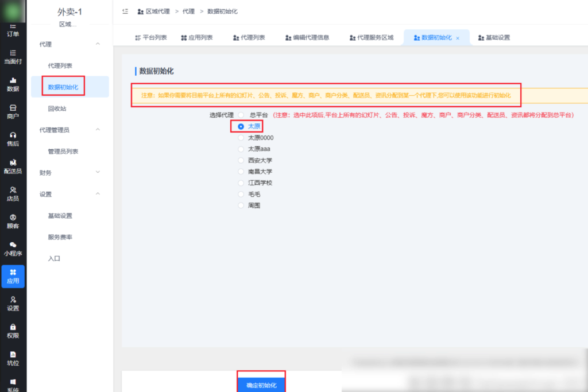The width and height of the screenshot is (588, 392).
Task: Open the 数据 data panel icon
Action: (13, 83)
